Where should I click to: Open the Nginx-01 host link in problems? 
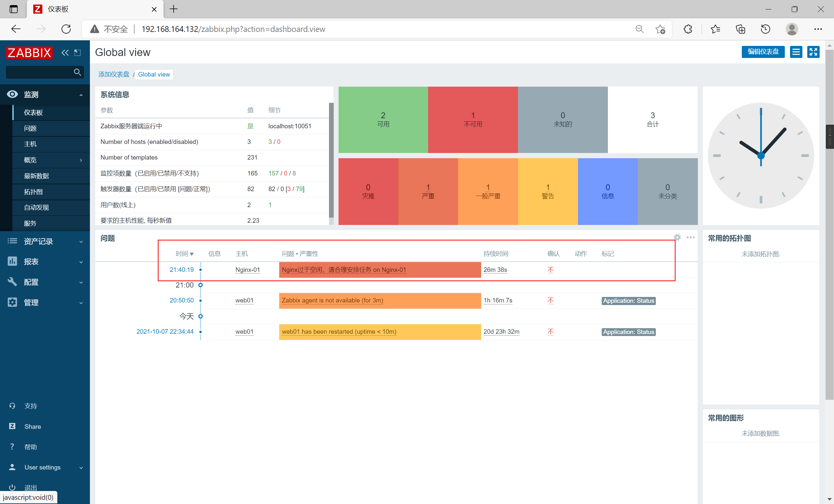(247, 270)
